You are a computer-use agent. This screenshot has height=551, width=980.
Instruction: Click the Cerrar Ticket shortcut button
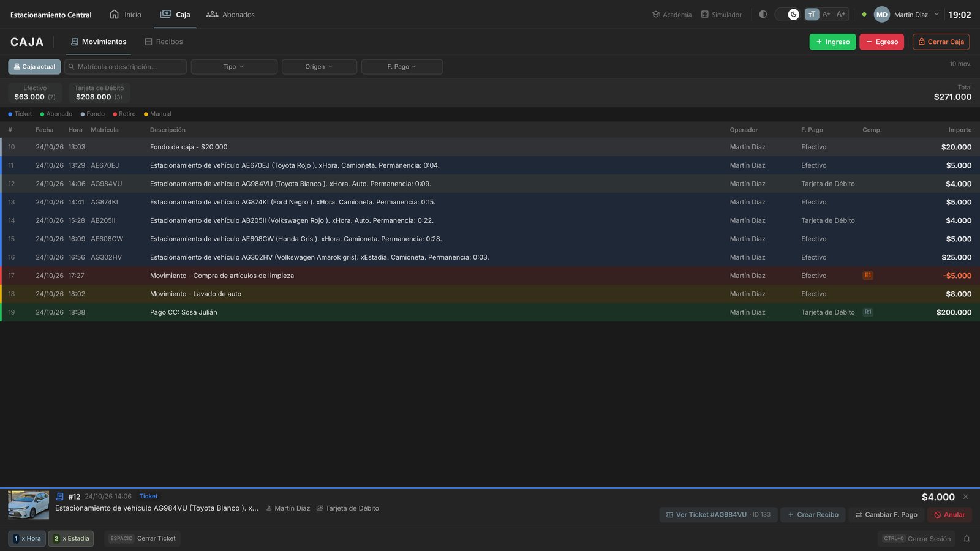tap(143, 539)
